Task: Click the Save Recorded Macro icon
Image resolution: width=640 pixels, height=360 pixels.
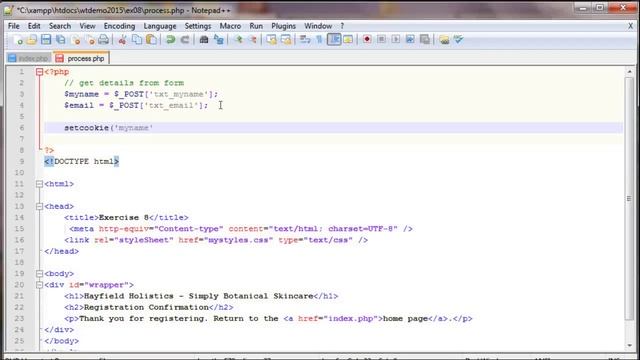Action: [x=425, y=40]
